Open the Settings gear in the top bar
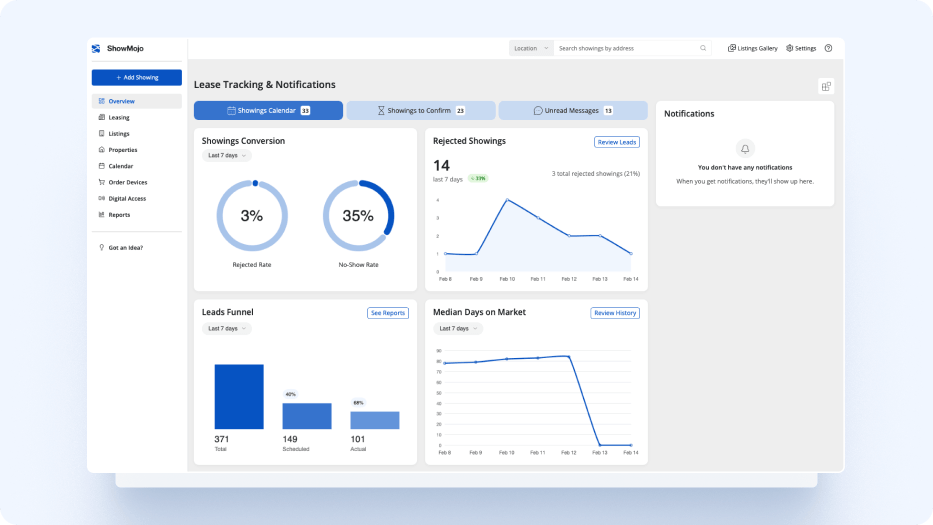The width and height of the screenshot is (933, 525). pos(801,48)
